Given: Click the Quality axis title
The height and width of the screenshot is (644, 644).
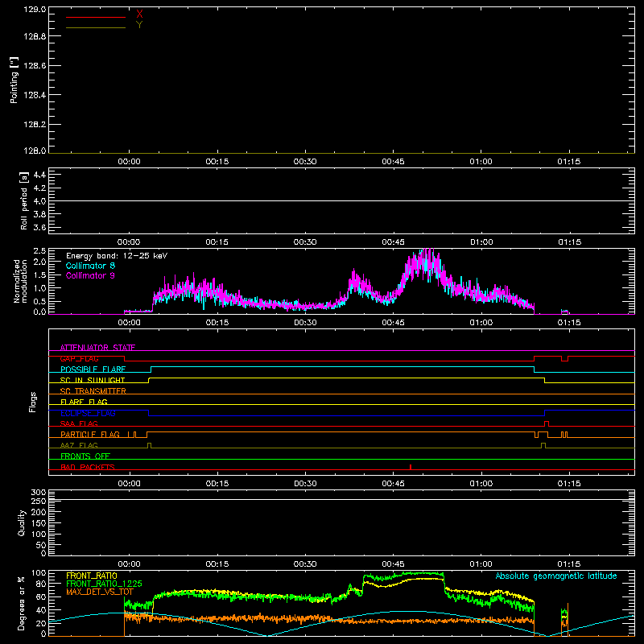Looking at the screenshot, I should pyautogui.click(x=22, y=522).
